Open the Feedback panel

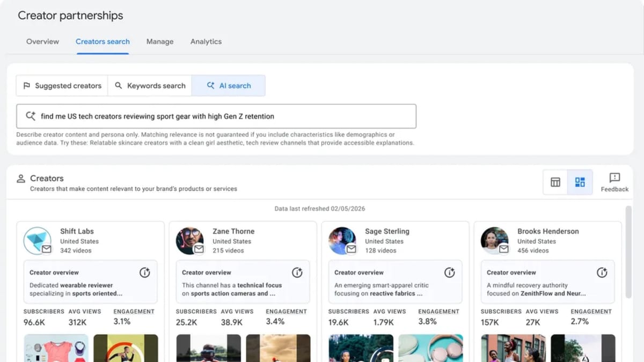click(614, 182)
